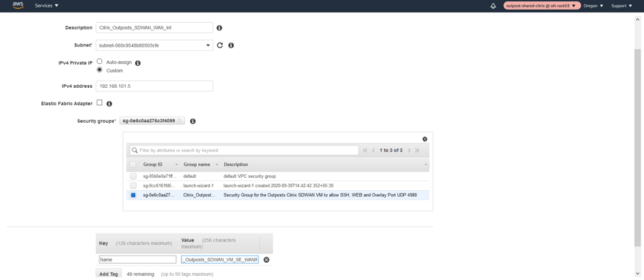Click the Description input field
The width and height of the screenshot is (644, 280).
154,27
